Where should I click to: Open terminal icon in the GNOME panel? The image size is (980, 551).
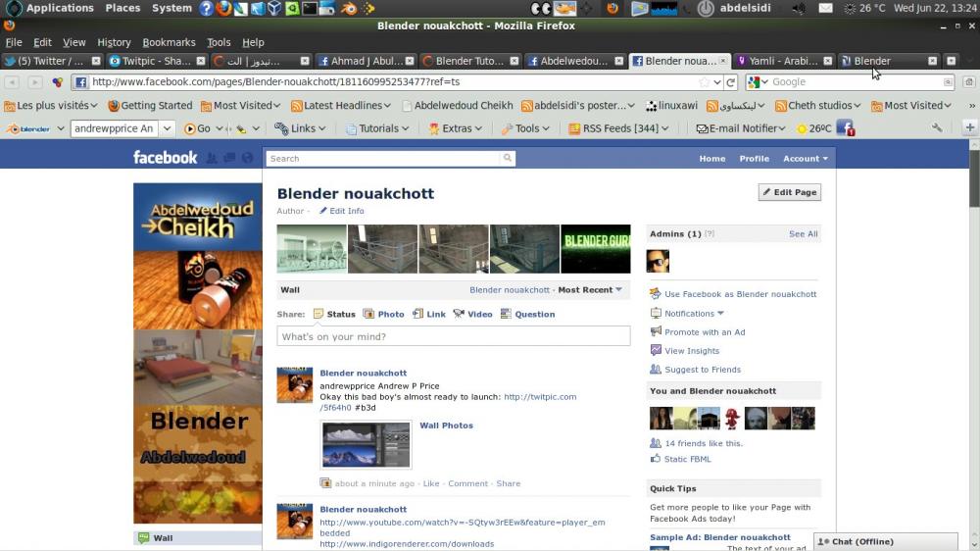pyautogui.click(x=310, y=8)
